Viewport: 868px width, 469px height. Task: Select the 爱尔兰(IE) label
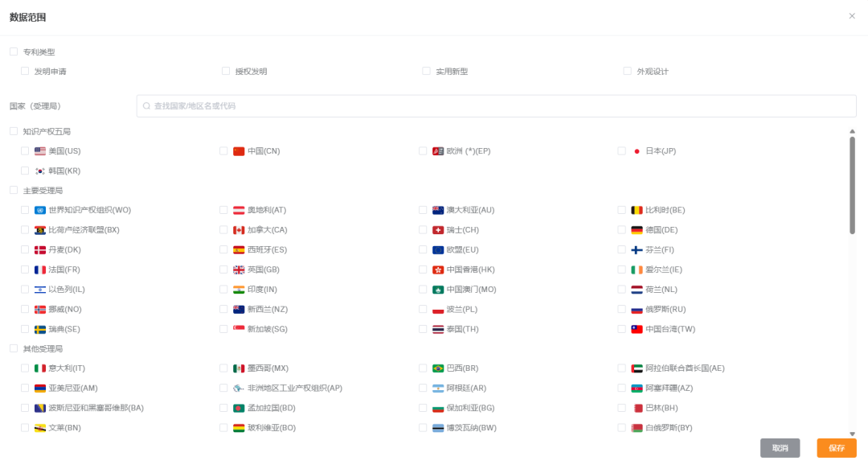pos(664,270)
